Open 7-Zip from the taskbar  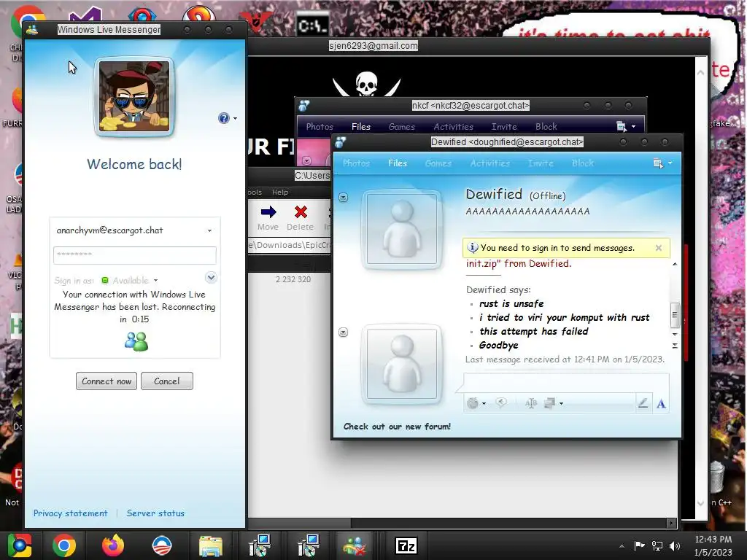(x=406, y=545)
